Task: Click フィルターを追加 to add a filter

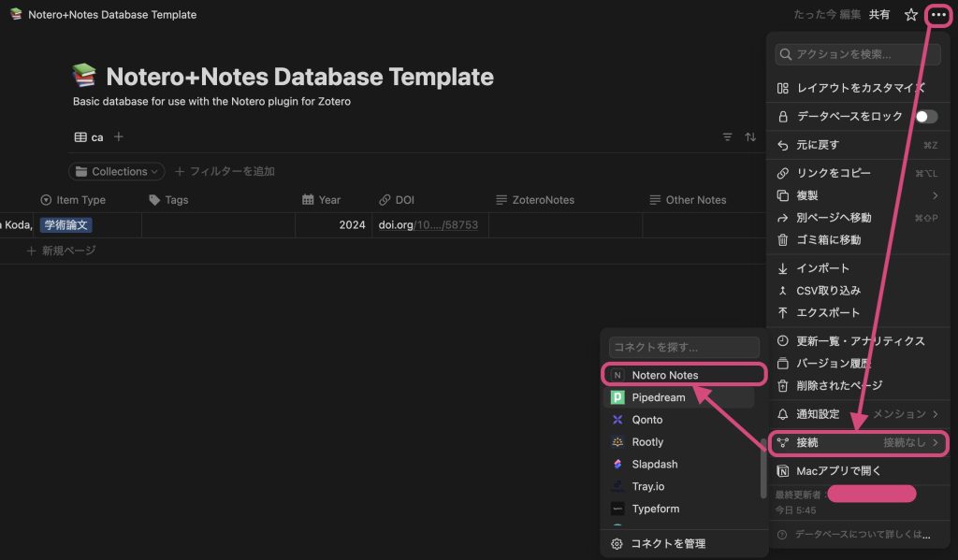Action: (x=225, y=172)
